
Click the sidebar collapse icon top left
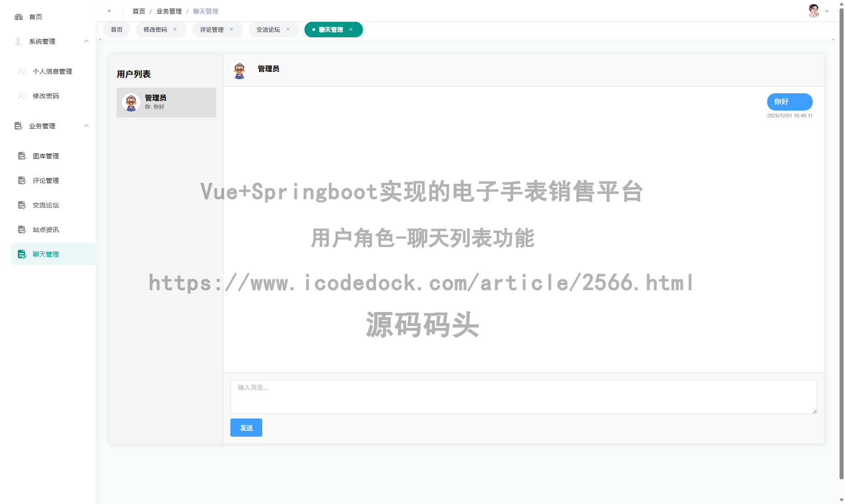point(109,10)
